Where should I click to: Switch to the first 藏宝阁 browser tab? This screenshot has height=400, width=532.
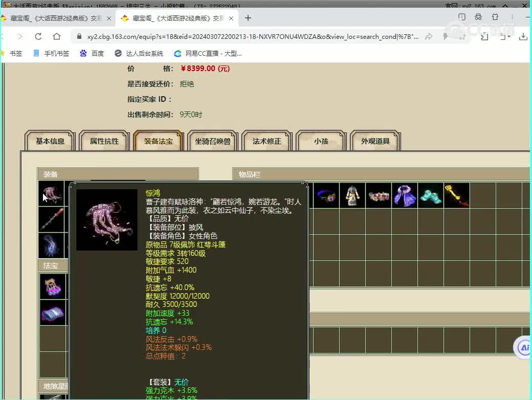(x=57, y=18)
